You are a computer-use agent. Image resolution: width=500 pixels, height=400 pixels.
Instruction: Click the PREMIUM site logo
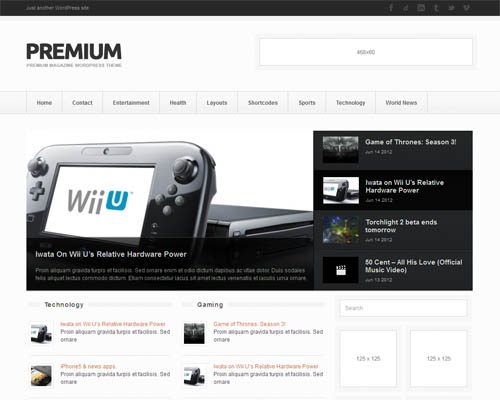(x=74, y=52)
